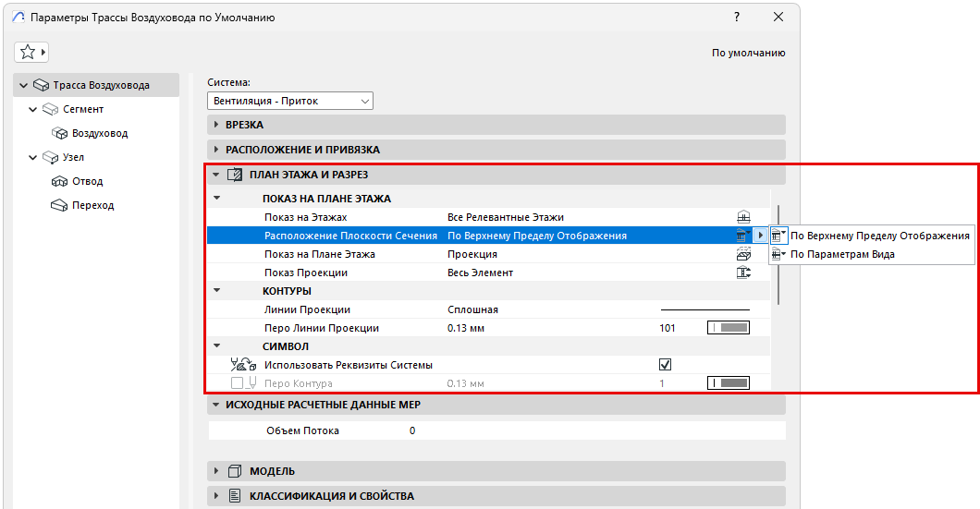Uncheck Использовать Реквизиты Системы checkbox
980x509 pixels.
pos(665,365)
